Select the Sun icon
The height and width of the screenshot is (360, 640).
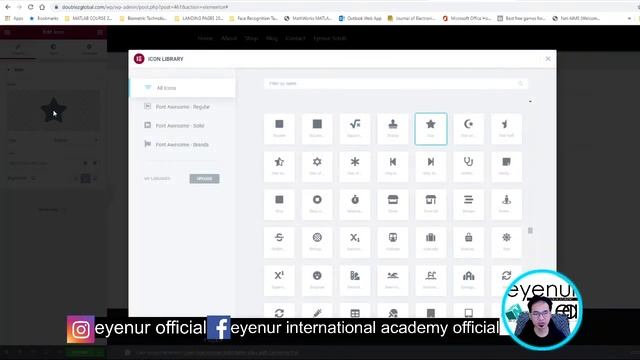507,242
